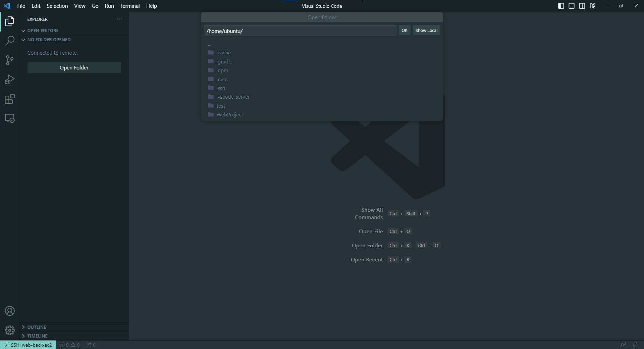Open the Accounts icon in activity bar
Screen dimensions: 644x349
(x=9, y=311)
